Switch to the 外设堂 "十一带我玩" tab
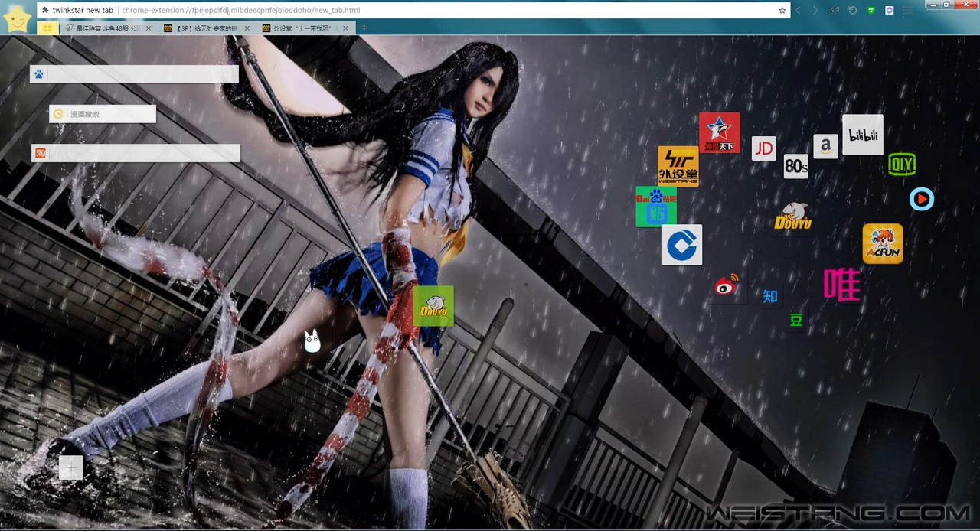 tap(305, 28)
